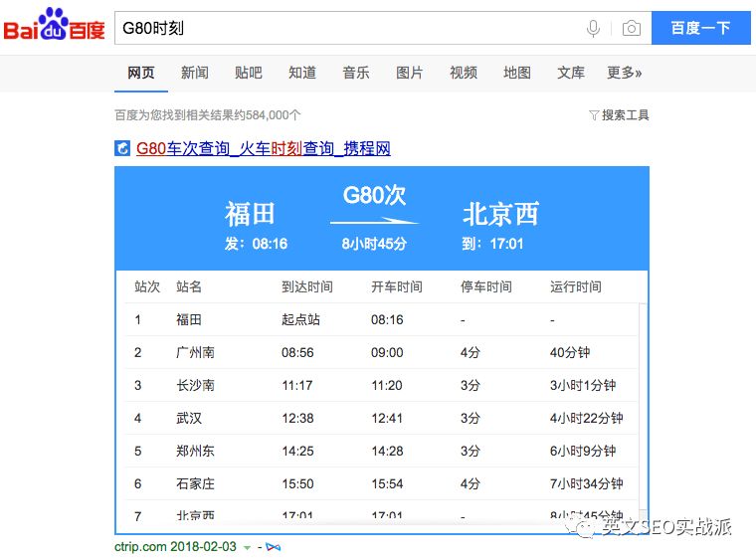Click 6小时9分钟 running time cell
Viewport: 756px width, 560px height.
[x=583, y=451]
